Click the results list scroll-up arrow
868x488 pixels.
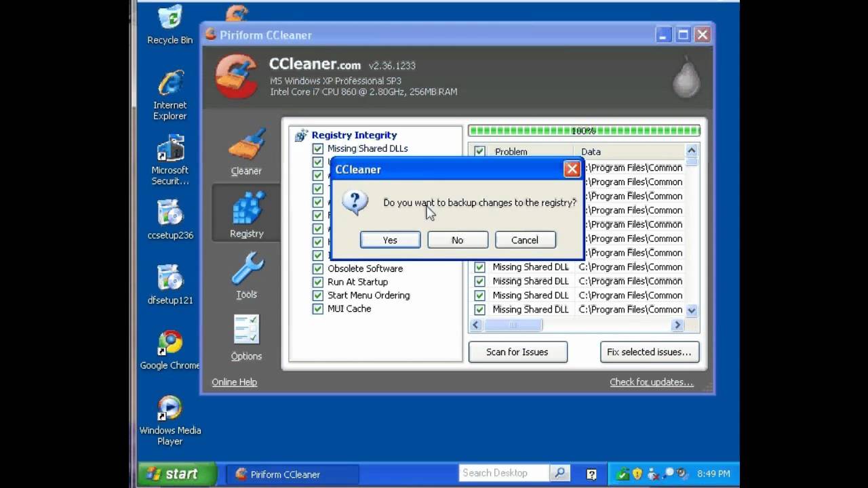coord(692,150)
